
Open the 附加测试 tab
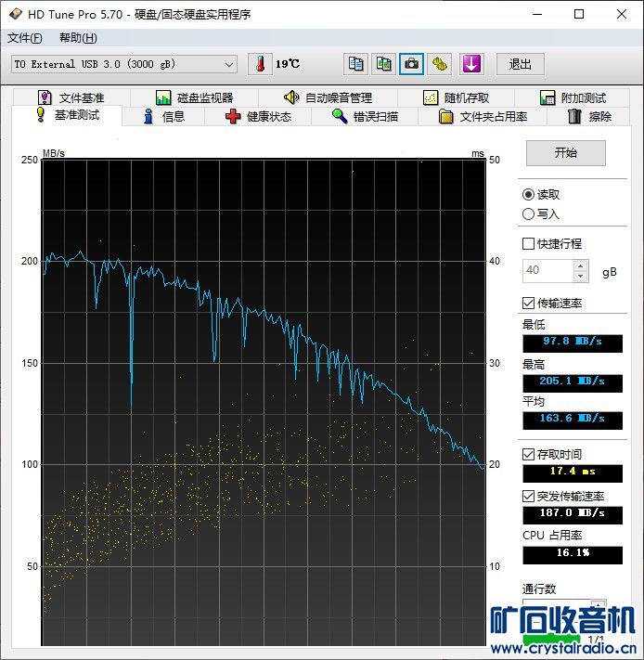573,97
